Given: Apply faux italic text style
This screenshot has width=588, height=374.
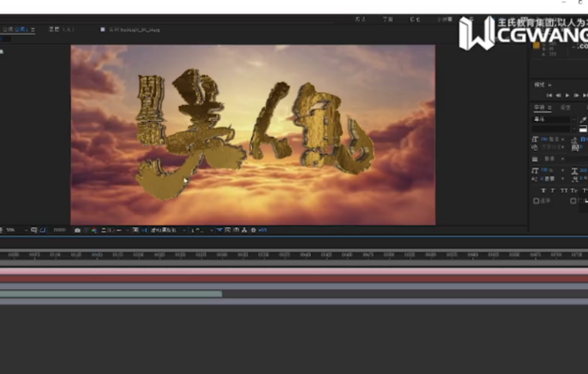Looking at the screenshot, I should click(553, 191).
